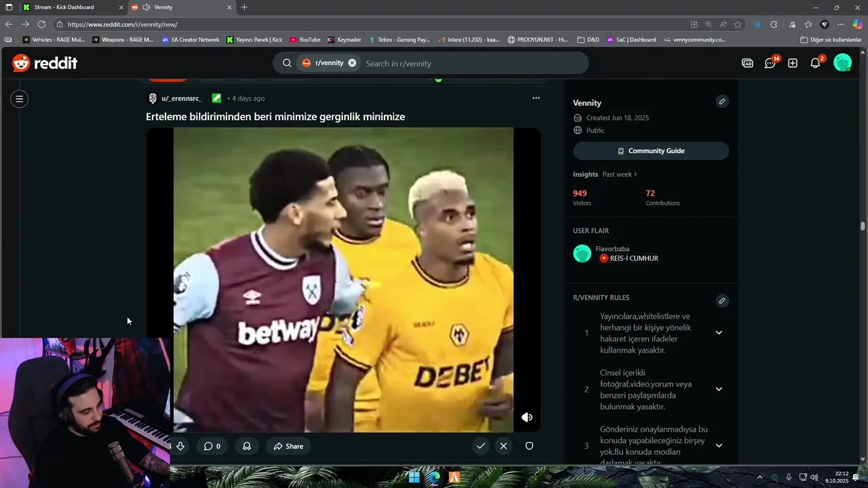Go back in the browser
The image size is (868, 488).
tap(9, 24)
